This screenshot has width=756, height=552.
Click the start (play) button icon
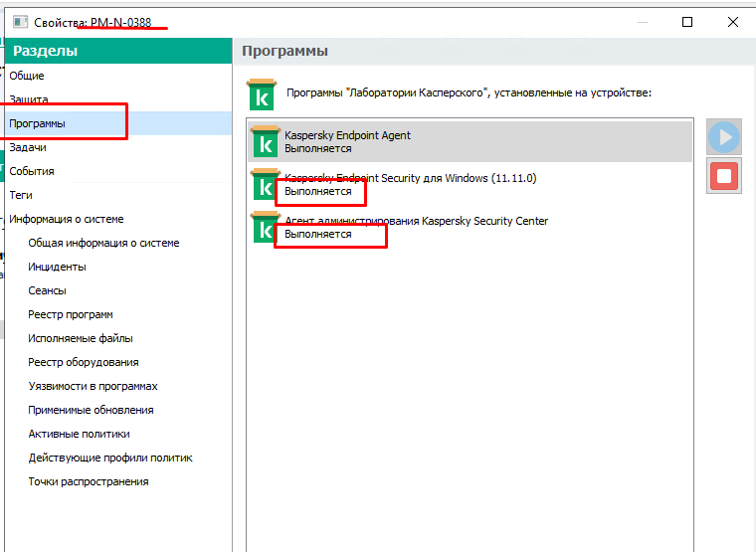(724, 137)
